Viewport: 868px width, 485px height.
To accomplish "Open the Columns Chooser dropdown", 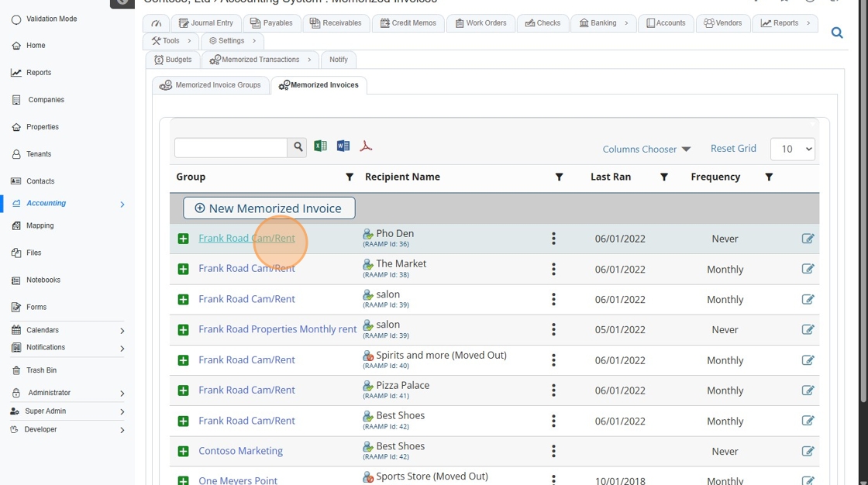I will (646, 149).
